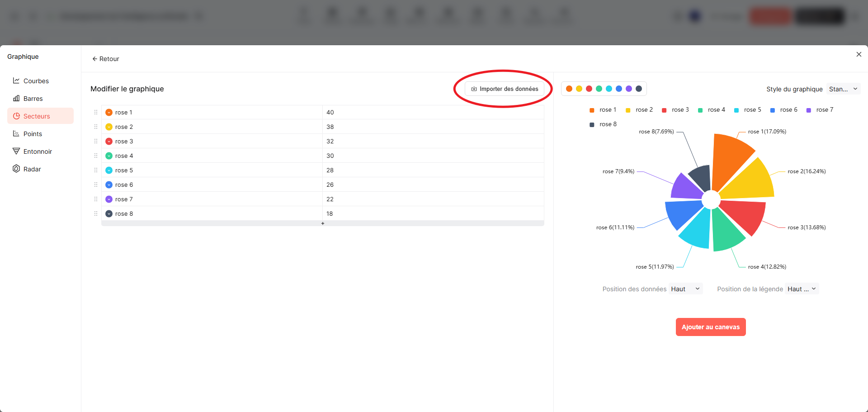868x412 pixels.
Task: Open Position de la légende dropdown
Action: 802,289
